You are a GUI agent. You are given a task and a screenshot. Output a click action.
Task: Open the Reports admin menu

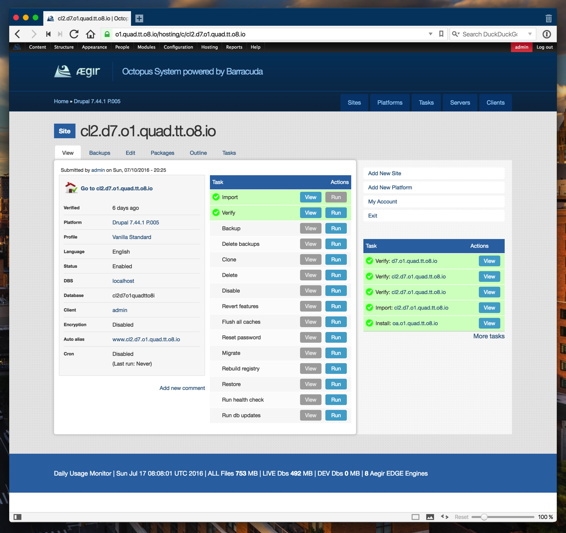pyautogui.click(x=234, y=47)
